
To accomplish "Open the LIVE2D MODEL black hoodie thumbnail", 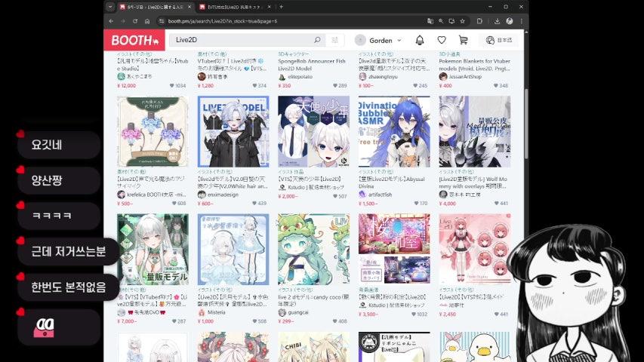I will 233,131.
